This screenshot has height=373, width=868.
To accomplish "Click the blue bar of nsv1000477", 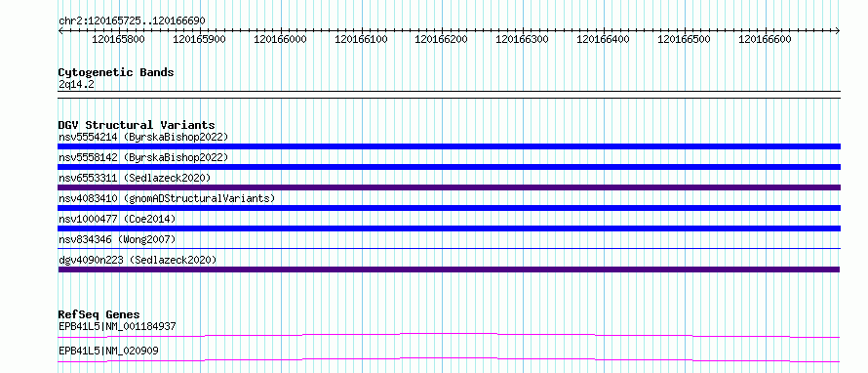I will 449,228.
